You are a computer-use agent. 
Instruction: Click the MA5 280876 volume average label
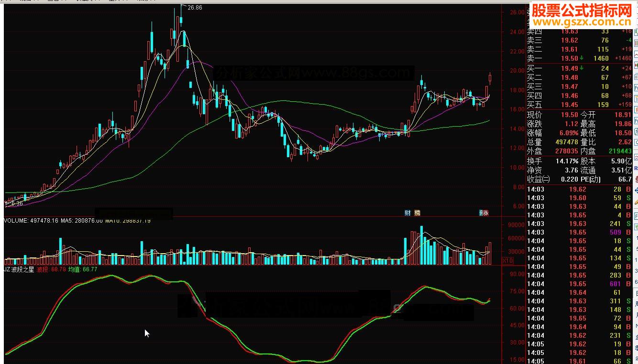[x=82, y=221]
